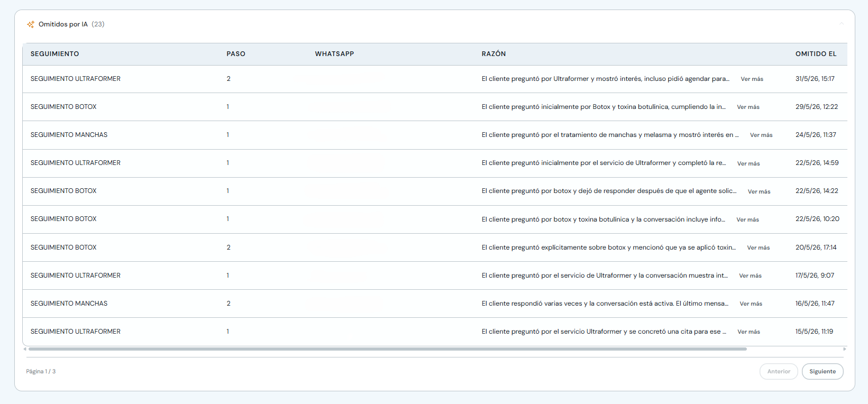Click the Omitidos por IA title
This screenshot has height=404, width=868.
pyautogui.click(x=63, y=24)
